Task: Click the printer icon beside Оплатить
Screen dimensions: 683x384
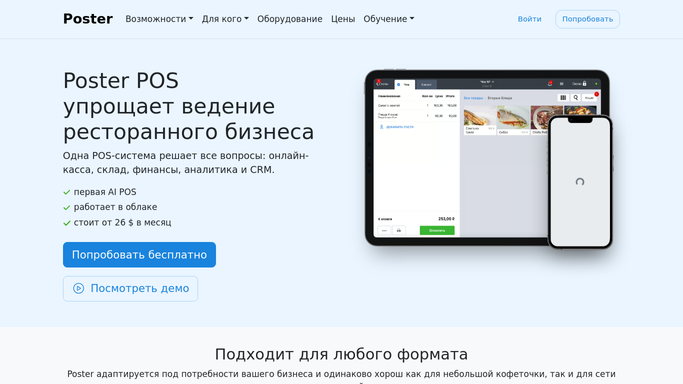Action: 399,230
